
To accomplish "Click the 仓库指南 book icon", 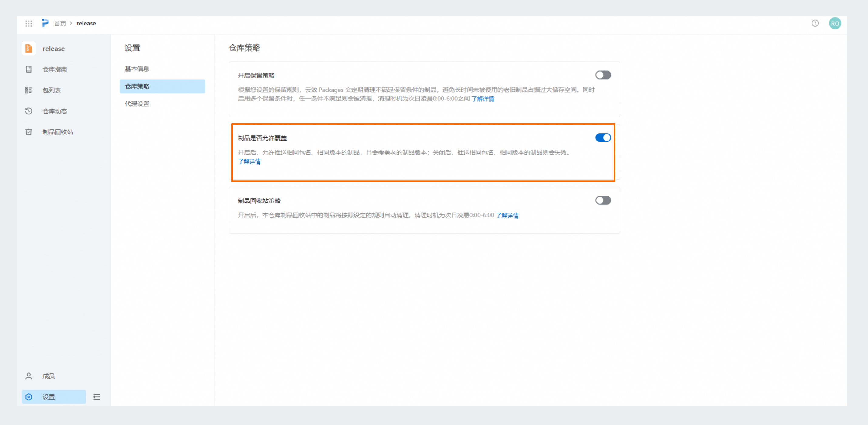I will click(x=29, y=69).
